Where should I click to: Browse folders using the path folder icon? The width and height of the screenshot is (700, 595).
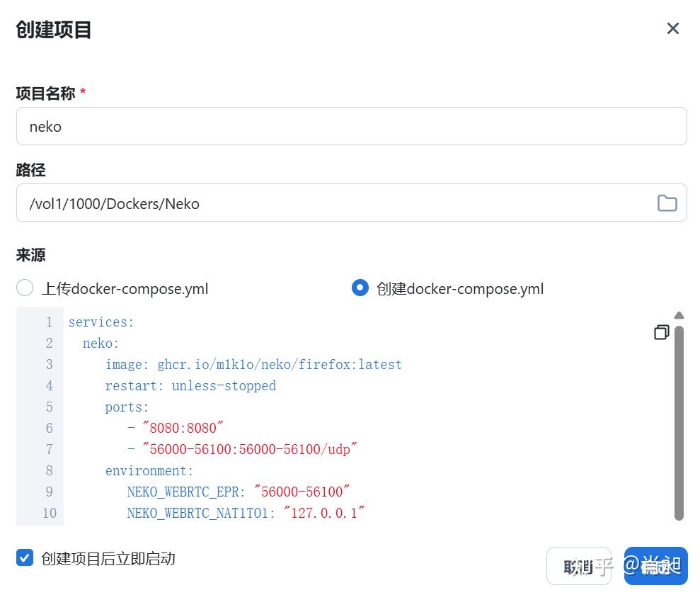(x=667, y=203)
